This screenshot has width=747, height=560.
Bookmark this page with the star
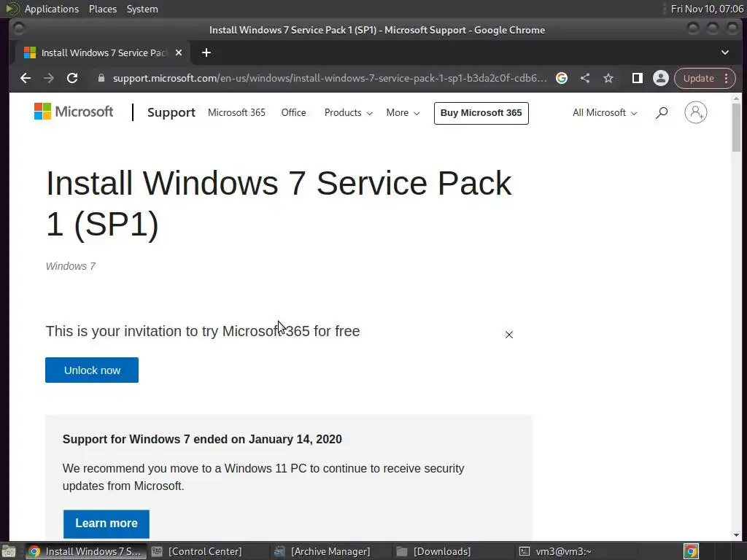[608, 78]
